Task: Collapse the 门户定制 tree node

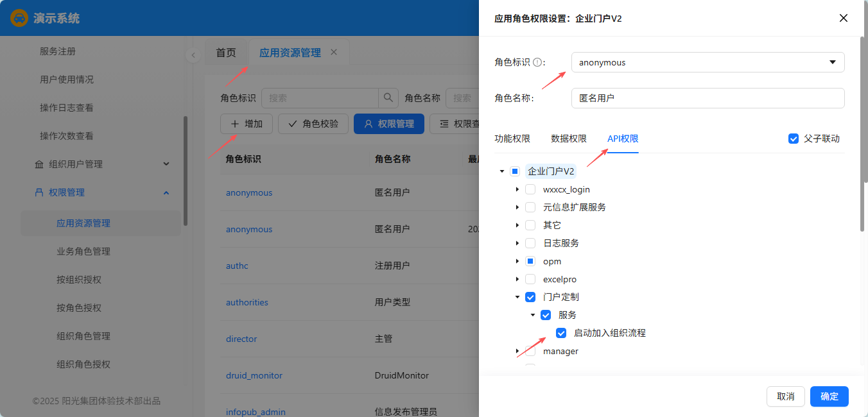Action: (x=517, y=297)
